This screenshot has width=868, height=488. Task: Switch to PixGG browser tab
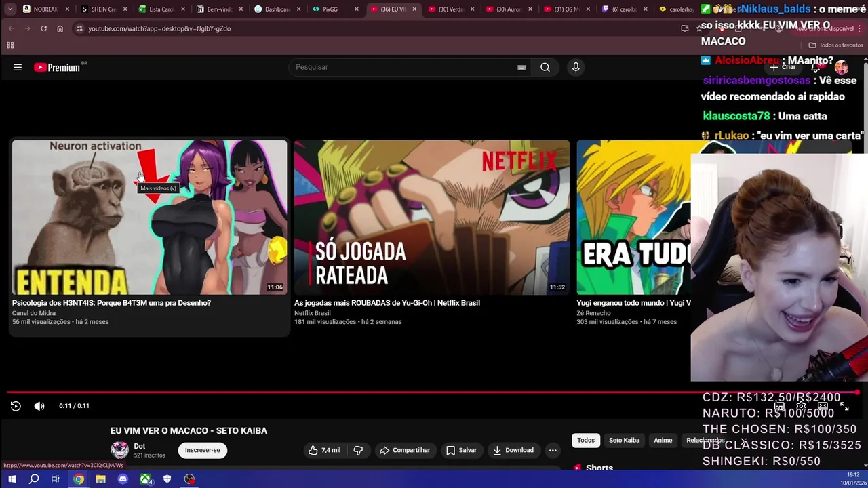[x=335, y=9]
